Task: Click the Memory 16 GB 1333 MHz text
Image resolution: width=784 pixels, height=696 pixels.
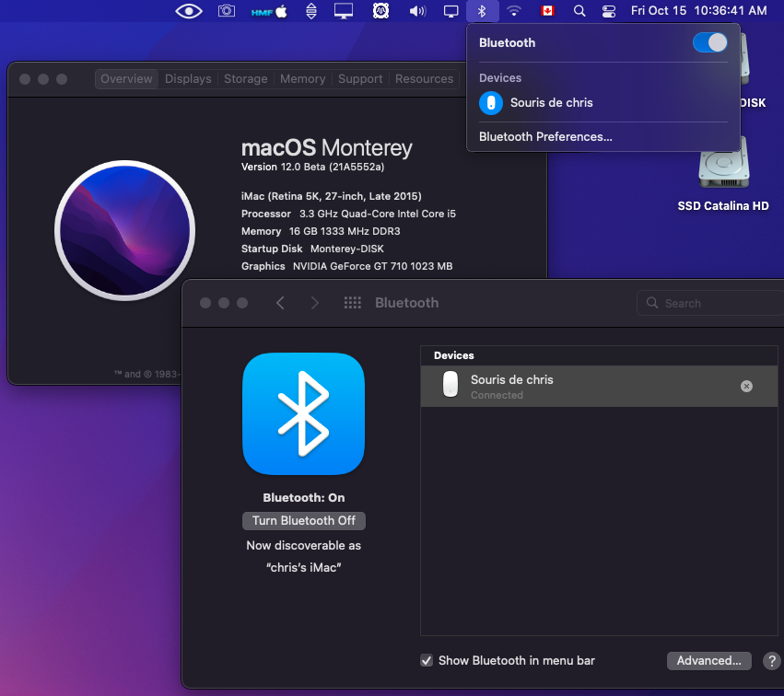Action: click(321, 231)
